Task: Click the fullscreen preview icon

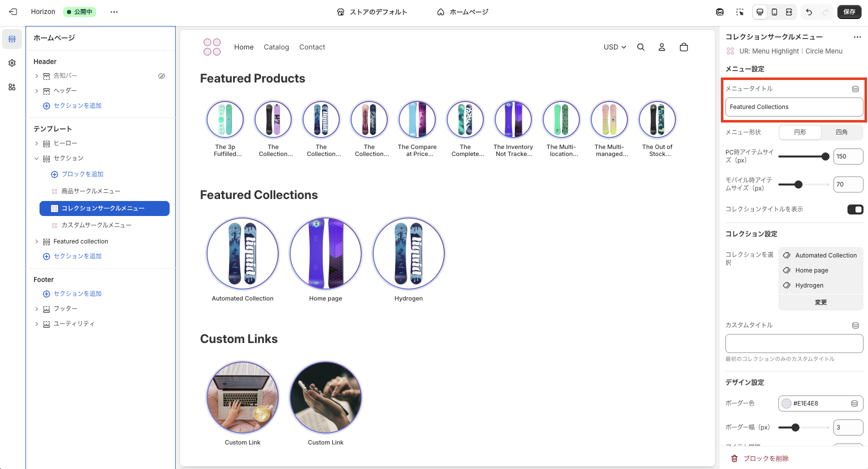Action: 789,11
